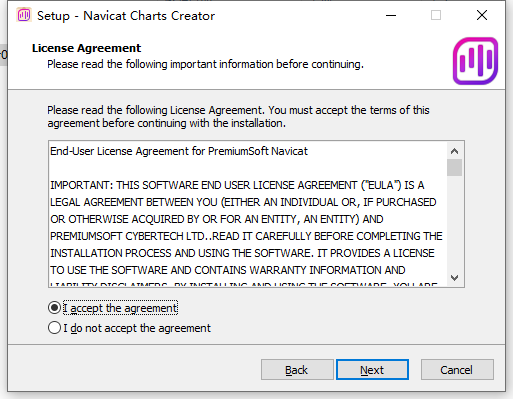Close the Navicat Charts Creator setup window
Viewport: 513px width, 399px height.
tap(482, 15)
